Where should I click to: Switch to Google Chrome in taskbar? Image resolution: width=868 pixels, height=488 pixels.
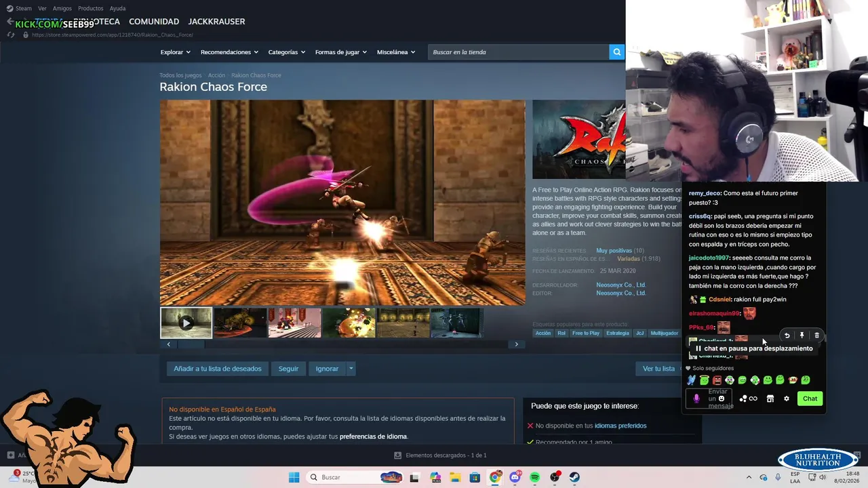pyautogui.click(x=495, y=477)
